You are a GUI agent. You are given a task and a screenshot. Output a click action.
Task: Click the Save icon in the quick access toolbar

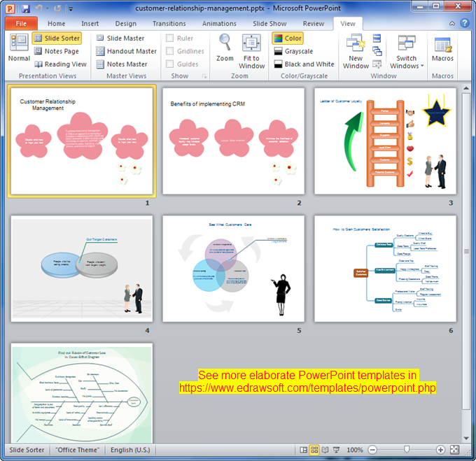26,8
